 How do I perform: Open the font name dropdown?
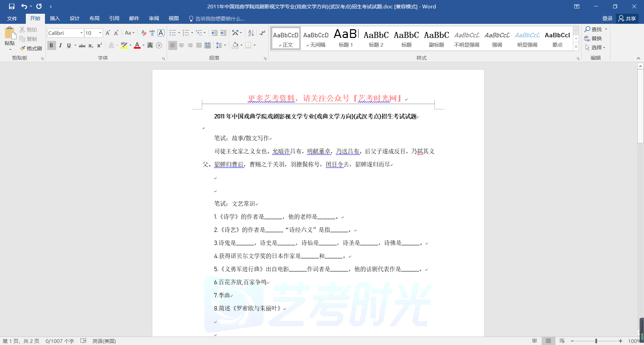pos(81,33)
